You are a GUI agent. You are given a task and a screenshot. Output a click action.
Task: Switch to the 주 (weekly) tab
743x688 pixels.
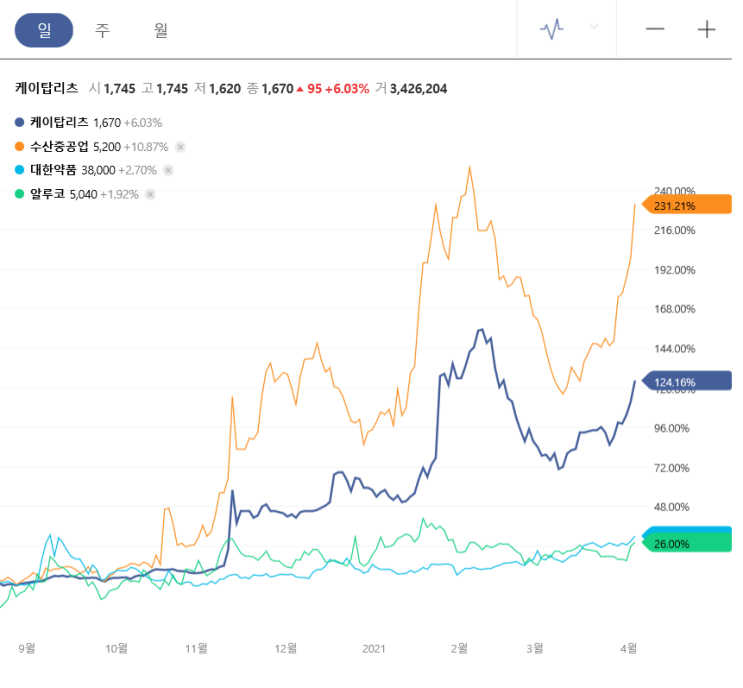(x=102, y=30)
